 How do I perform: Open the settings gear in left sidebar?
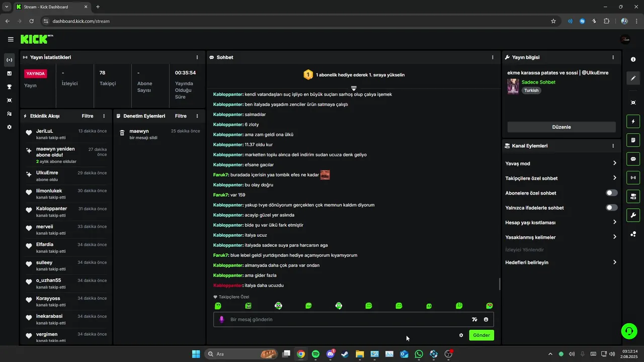9,127
